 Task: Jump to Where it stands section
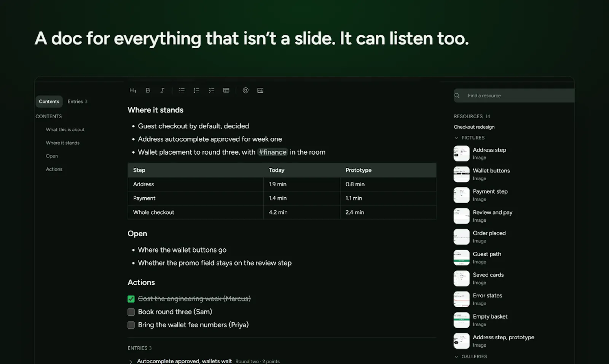tap(63, 143)
